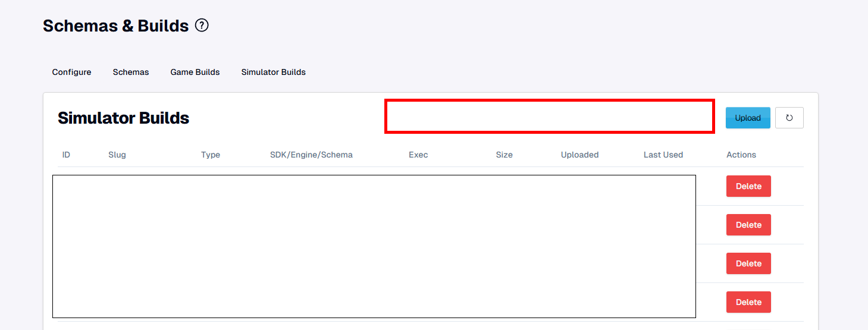This screenshot has width=868, height=330.
Task: Select the Type column header
Action: tap(211, 155)
